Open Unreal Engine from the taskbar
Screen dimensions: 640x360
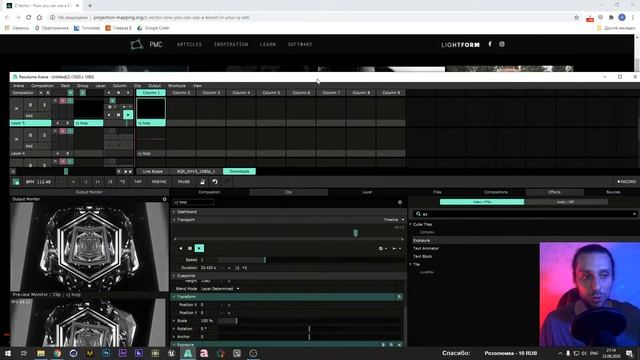[x=171, y=353]
